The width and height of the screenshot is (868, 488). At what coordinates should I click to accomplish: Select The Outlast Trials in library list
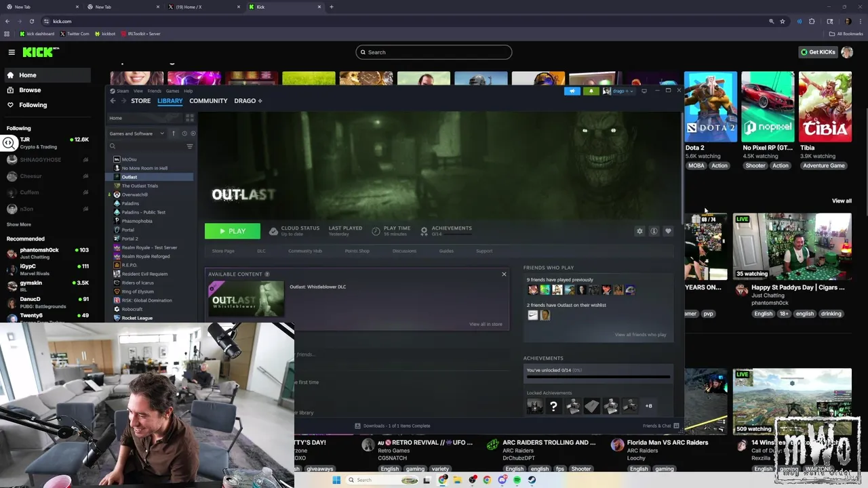coord(140,186)
